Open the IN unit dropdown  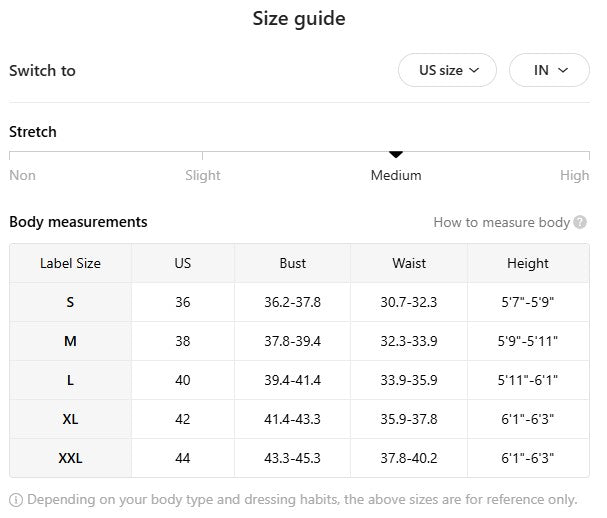tap(549, 71)
